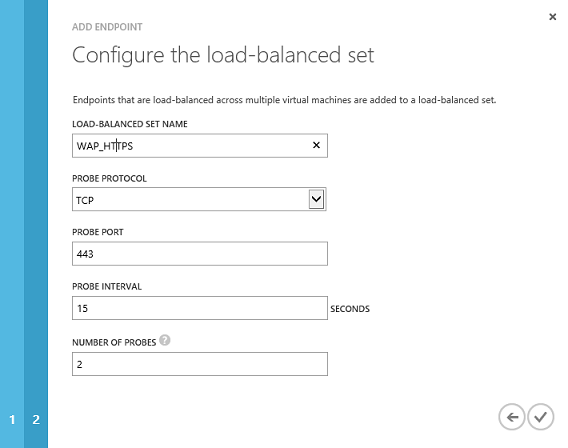Screen dimensions: 568x448
Task: Clear the load-balanced set name field
Action: [x=316, y=145]
